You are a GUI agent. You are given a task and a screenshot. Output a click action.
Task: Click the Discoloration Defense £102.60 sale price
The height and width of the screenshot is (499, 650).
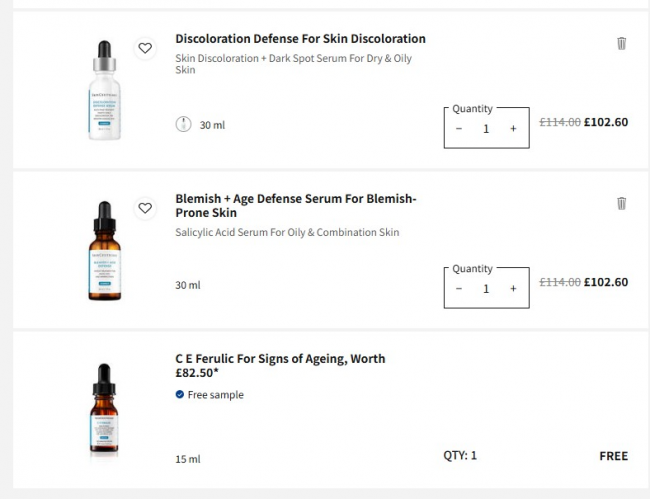(606, 123)
